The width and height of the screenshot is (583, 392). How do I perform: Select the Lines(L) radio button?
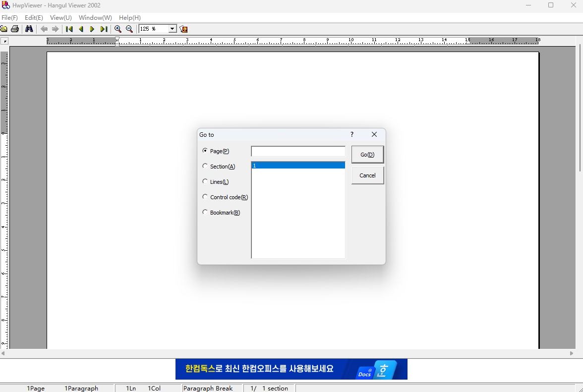coord(205,181)
